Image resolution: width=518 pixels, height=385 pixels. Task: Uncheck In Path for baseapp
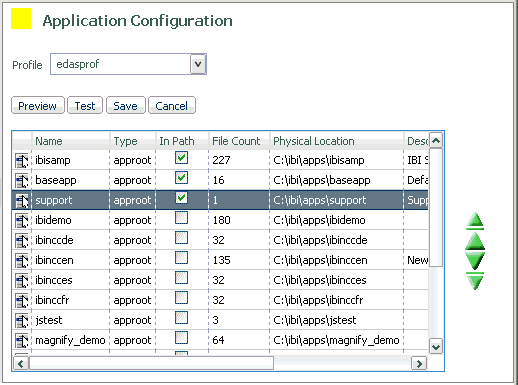(x=181, y=178)
